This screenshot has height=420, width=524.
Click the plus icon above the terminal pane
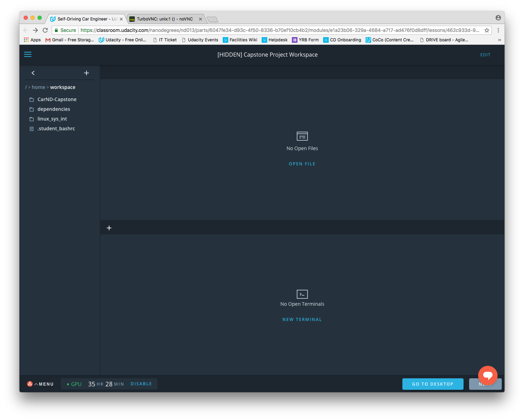pyautogui.click(x=109, y=228)
